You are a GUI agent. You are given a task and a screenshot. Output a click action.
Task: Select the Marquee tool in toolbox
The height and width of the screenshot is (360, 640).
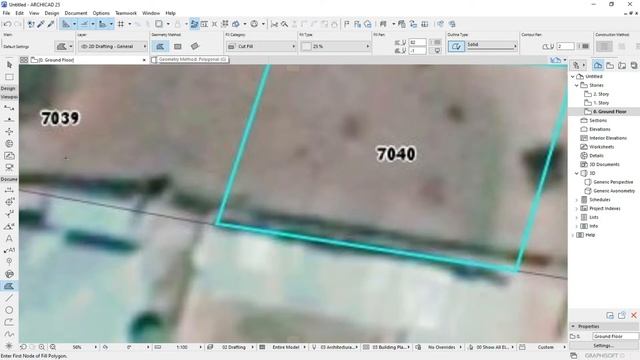pyautogui.click(x=9, y=77)
